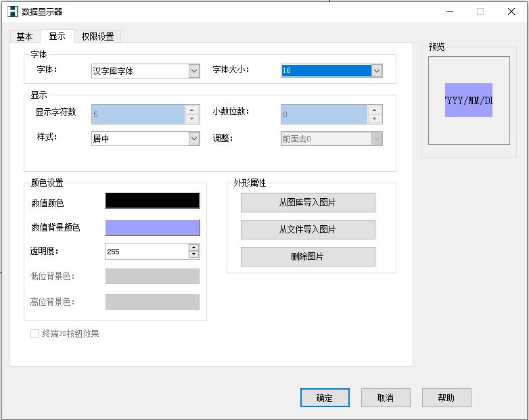
Task: Select the 显示 tab
Action: click(57, 37)
